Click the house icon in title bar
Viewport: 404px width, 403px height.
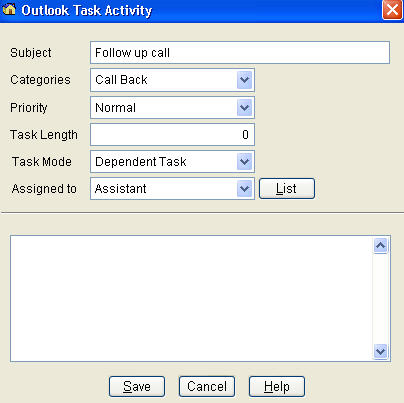[x=9, y=9]
